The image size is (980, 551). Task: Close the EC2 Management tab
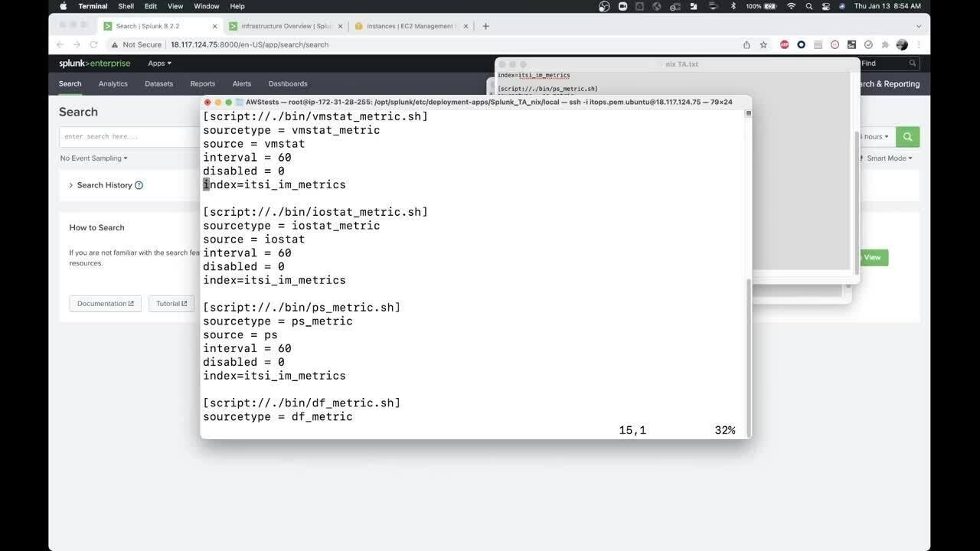pos(464,26)
